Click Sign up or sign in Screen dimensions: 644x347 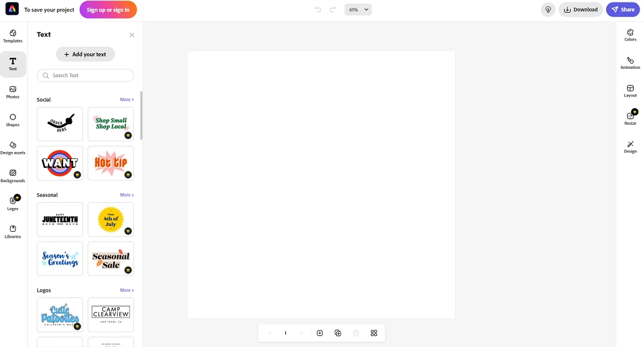(x=108, y=10)
